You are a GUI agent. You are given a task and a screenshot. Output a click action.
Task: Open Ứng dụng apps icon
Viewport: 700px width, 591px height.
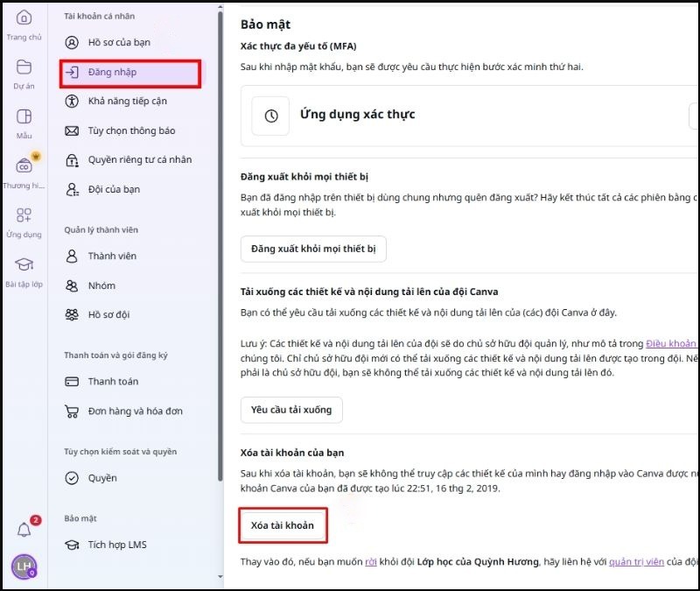tap(24, 215)
